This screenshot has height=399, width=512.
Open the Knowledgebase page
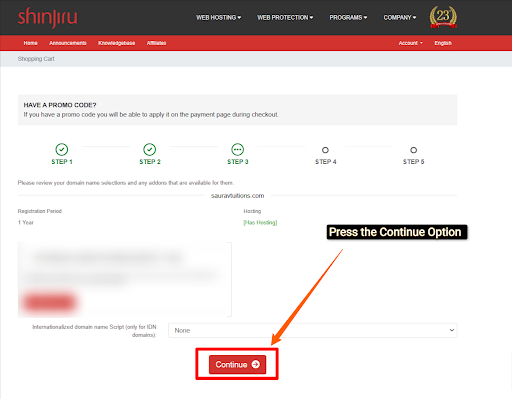[116, 43]
